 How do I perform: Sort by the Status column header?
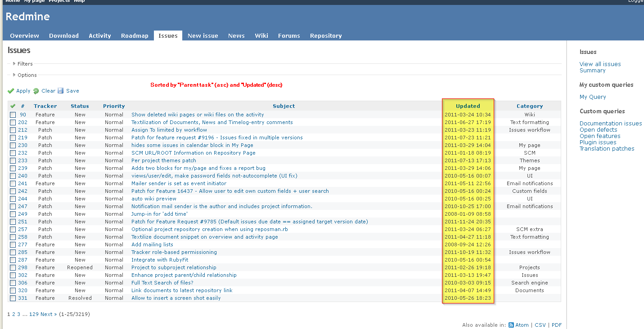pyautogui.click(x=80, y=107)
